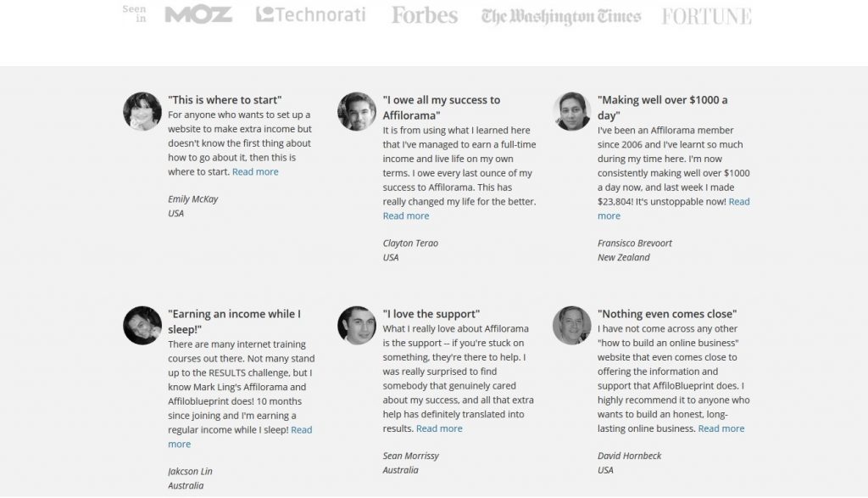Open Read more under Clayton Terao's testimonial

click(x=406, y=216)
